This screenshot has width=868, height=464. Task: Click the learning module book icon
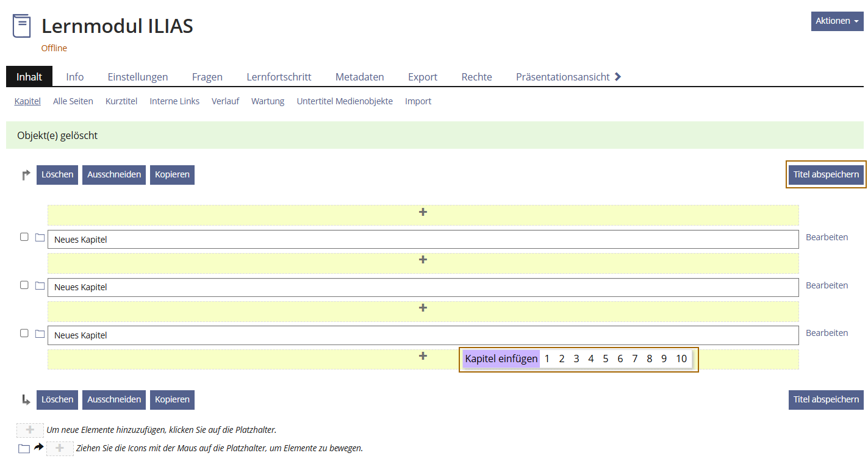[21, 26]
